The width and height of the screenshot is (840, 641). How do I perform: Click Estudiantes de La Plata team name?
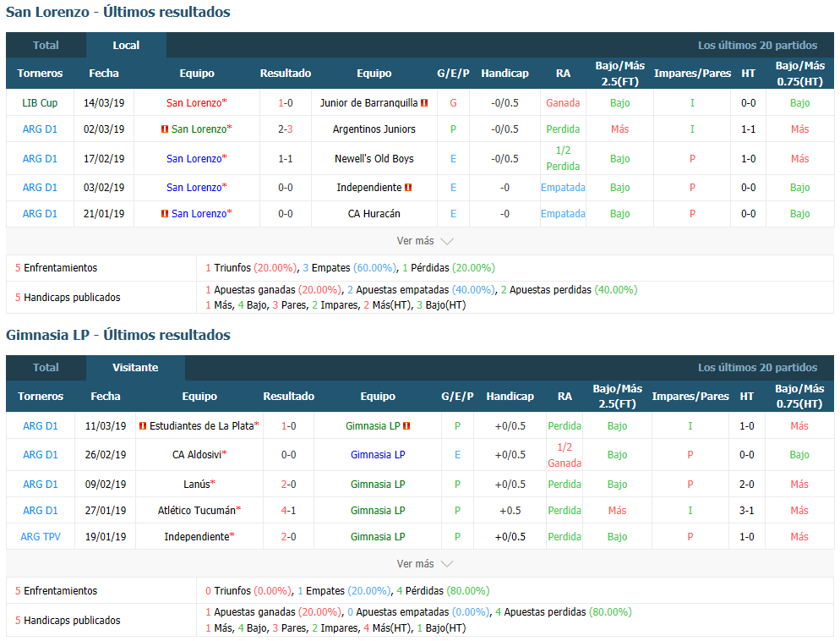pyautogui.click(x=201, y=426)
